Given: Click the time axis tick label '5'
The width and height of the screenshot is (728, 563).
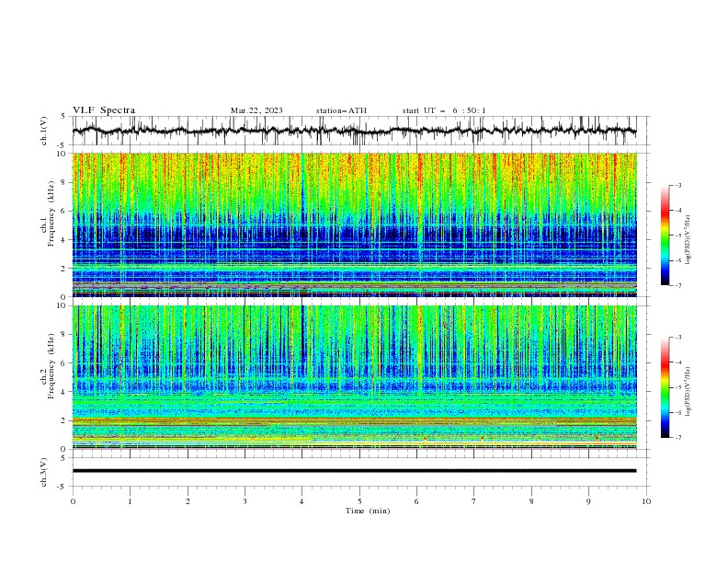Looking at the screenshot, I should tap(359, 501).
